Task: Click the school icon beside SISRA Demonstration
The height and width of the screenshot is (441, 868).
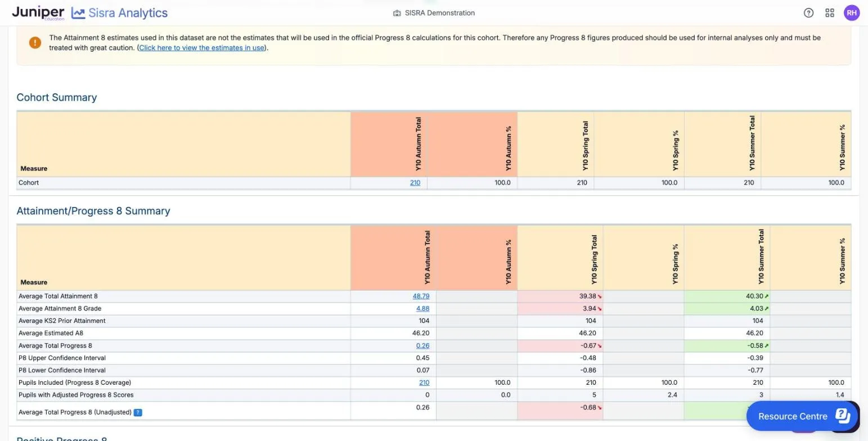Action: [x=397, y=13]
